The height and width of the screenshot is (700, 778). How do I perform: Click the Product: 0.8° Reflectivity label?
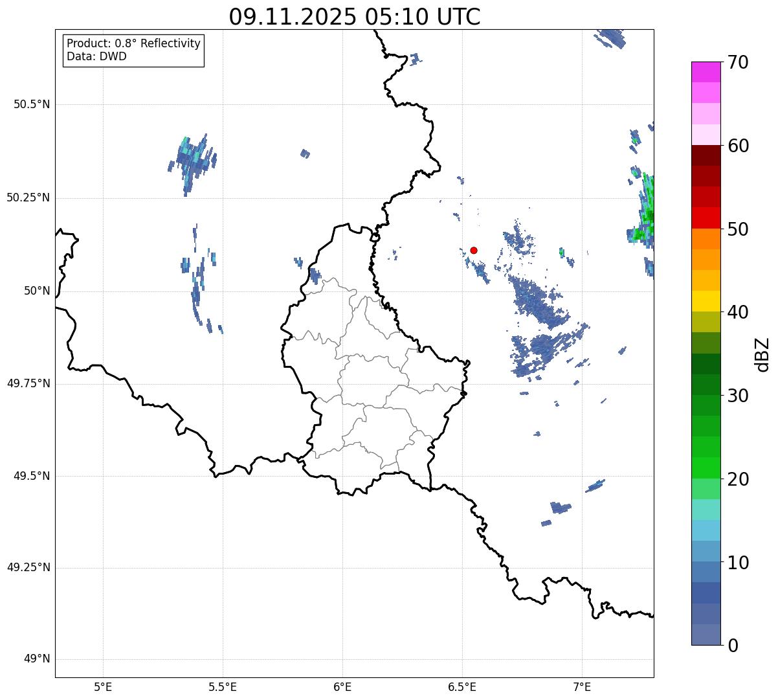click(x=134, y=43)
